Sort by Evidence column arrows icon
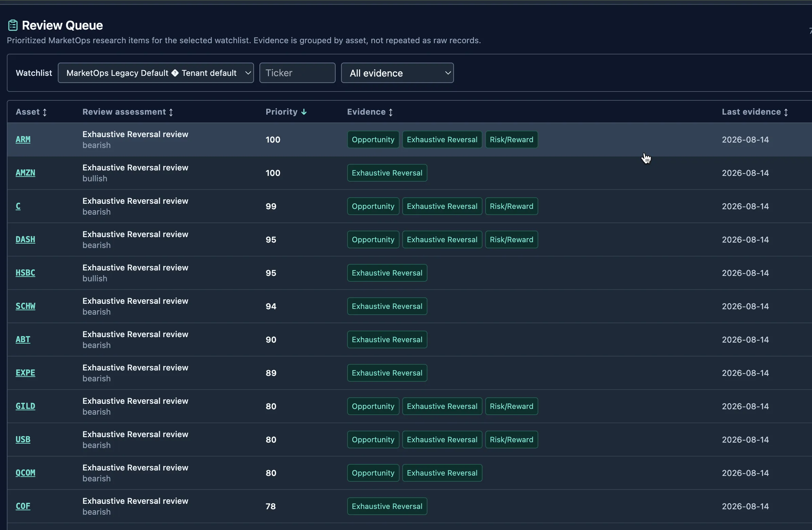812x530 pixels. (391, 112)
